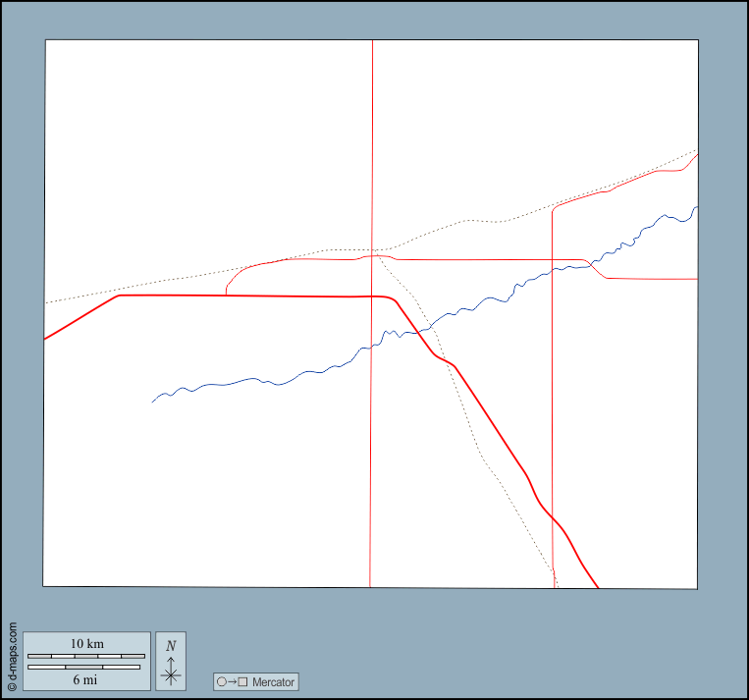Image resolution: width=749 pixels, height=700 pixels.
Task: Click the central vertical red line at the bottom border
Action: (370, 586)
